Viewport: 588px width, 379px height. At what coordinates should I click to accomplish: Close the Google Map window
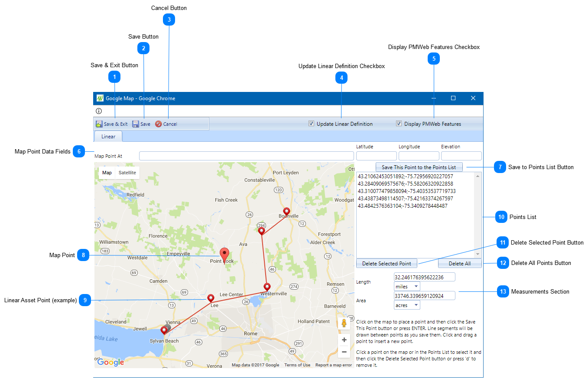click(473, 98)
